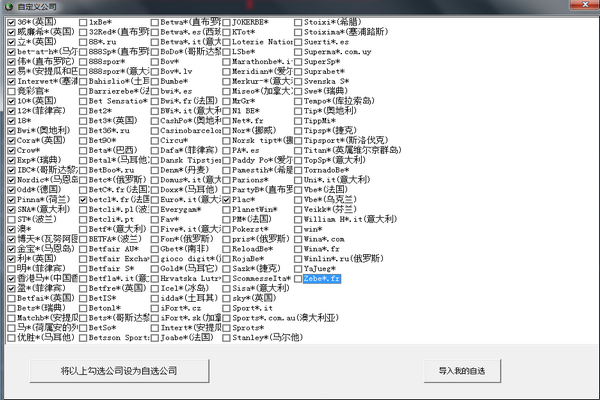The width and height of the screenshot is (600, 400).
Task: Check the Joabe*(法国) checkbox
Action: (155, 338)
